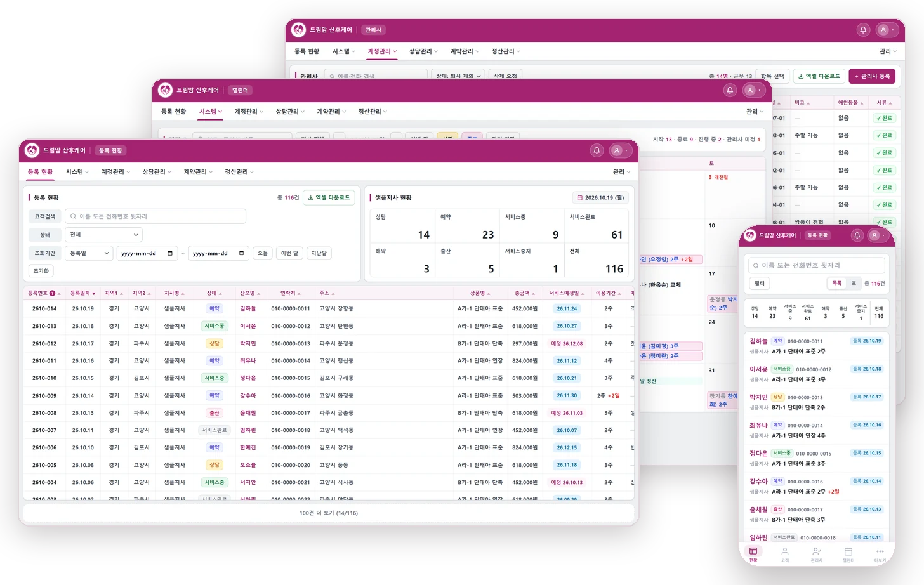
Task: Tap the user avatar in mobile window
Action: click(x=878, y=235)
